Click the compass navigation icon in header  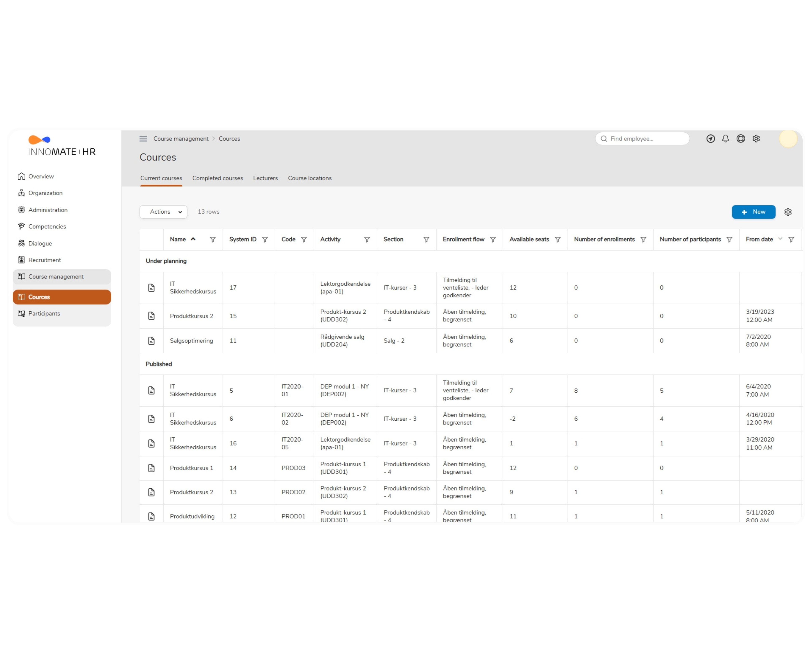pos(710,139)
